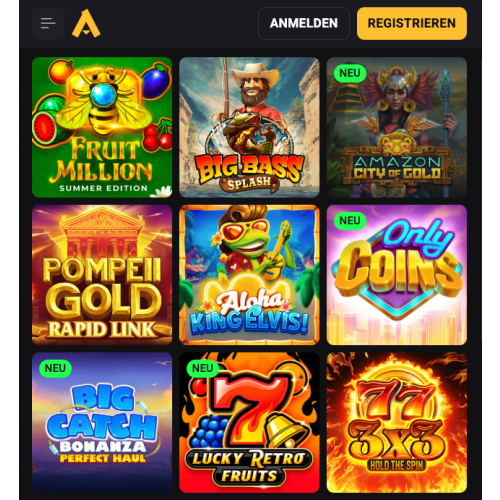Viewport: 500px width, 500px height.
Task: Click NEU badge on Big Catch Bonanza
Action: coord(55,368)
